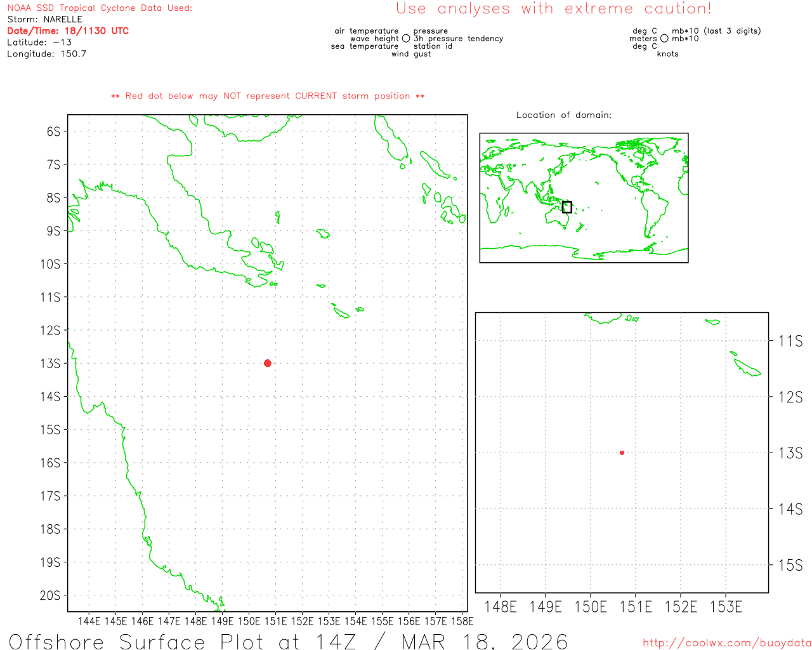The height and width of the screenshot is (650, 812).
Task: Click the red storm dot on main map
Action: (267, 363)
